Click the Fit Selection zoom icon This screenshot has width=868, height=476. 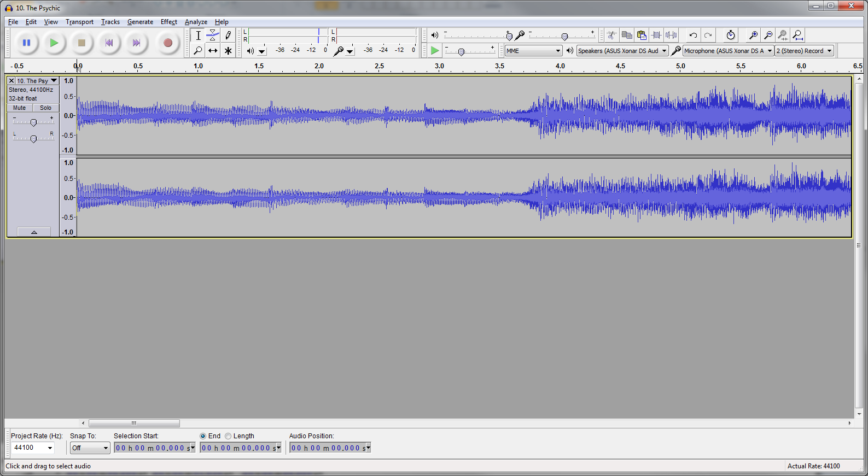[x=783, y=35]
